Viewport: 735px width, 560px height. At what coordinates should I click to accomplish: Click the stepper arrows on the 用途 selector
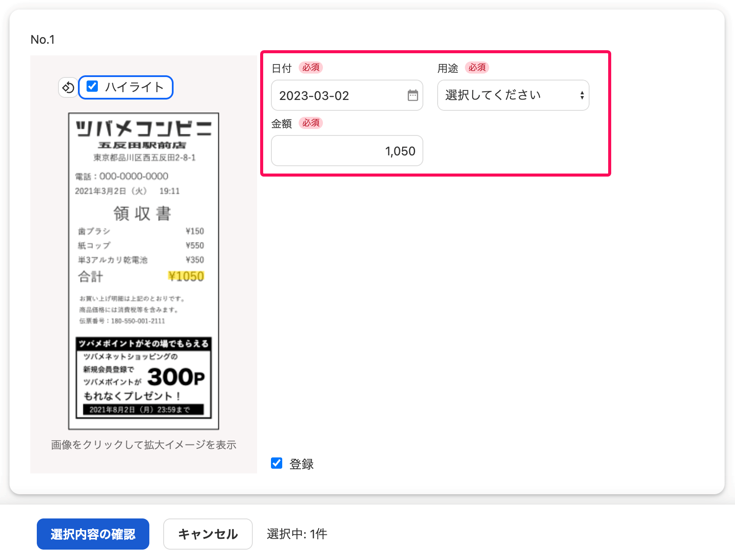582,95
